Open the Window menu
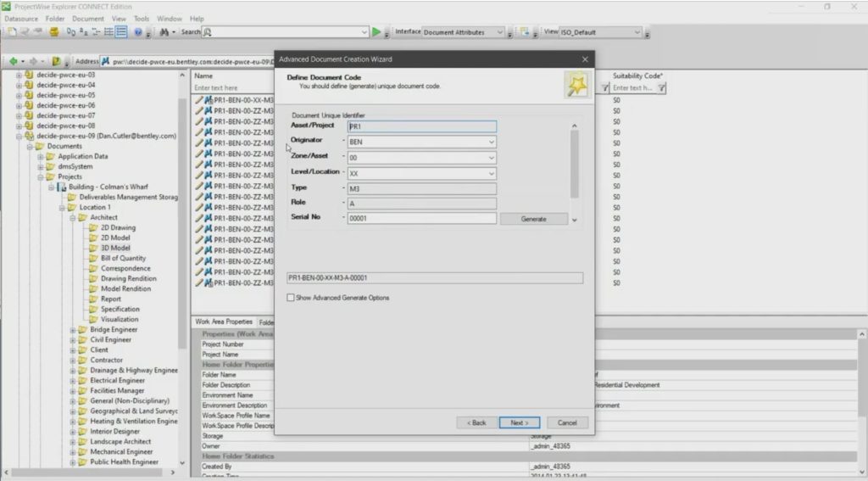This screenshot has height=481, width=868. (x=169, y=19)
